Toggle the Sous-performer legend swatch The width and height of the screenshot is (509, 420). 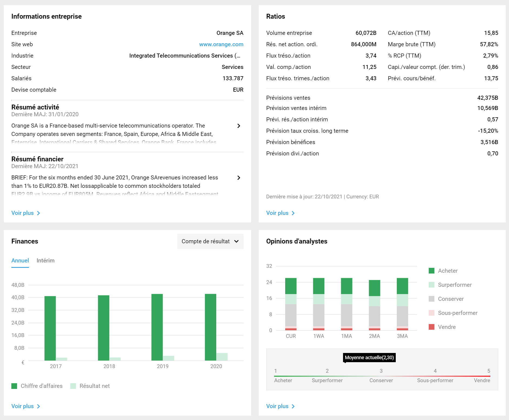pyautogui.click(x=431, y=313)
